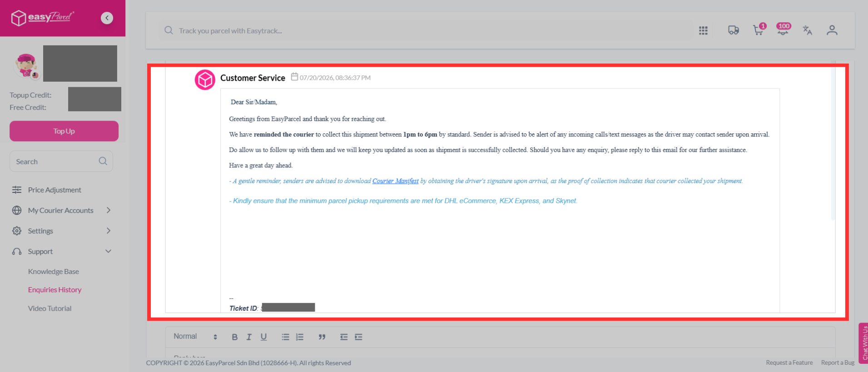Image resolution: width=868 pixels, height=372 pixels.
Task: Click the 'Free Credit:' label
Action: (x=28, y=107)
